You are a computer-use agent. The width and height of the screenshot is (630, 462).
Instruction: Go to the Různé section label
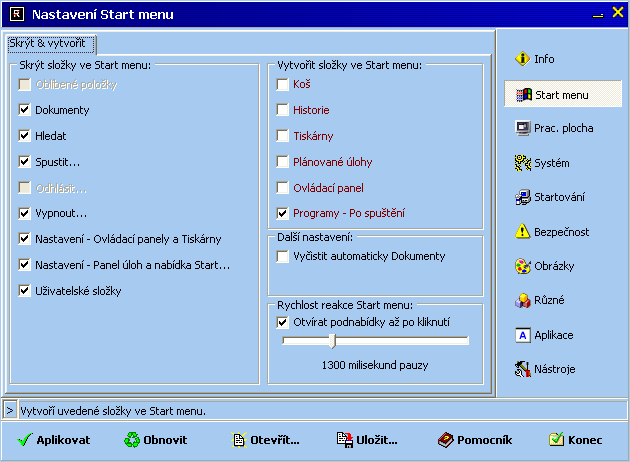tap(549, 300)
